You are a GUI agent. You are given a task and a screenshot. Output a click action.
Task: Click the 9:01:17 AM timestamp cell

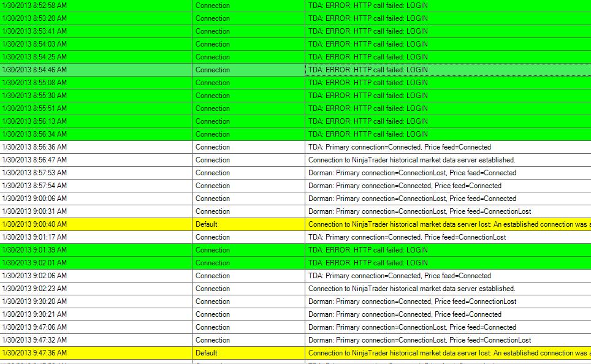click(x=96, y=237)
